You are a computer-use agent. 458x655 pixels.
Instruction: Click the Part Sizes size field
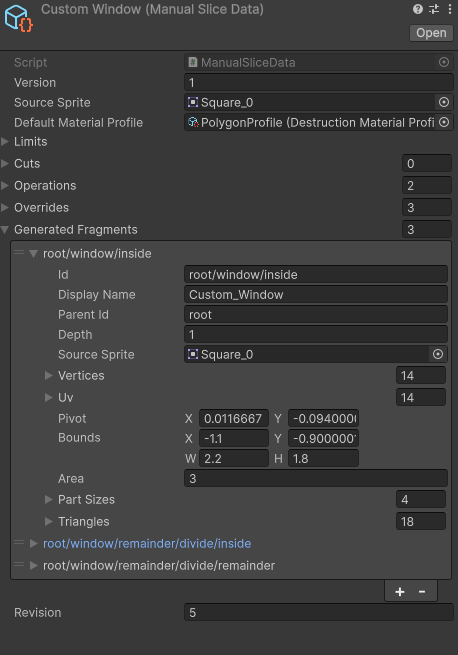[x=421, y=500]
